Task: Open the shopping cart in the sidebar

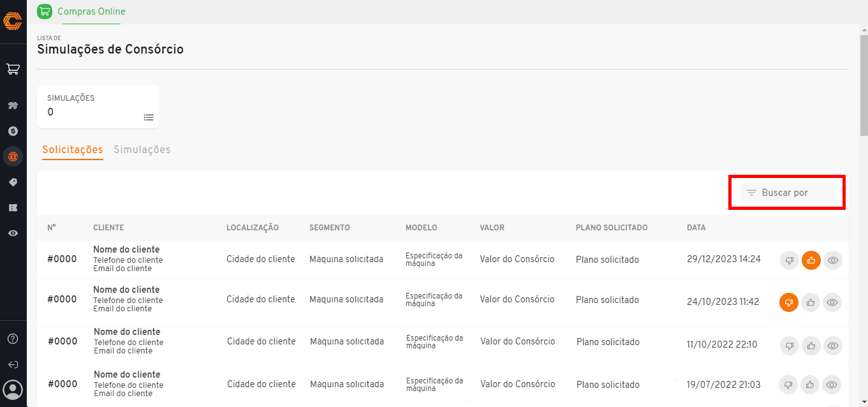Action: [x=13, y=68]
